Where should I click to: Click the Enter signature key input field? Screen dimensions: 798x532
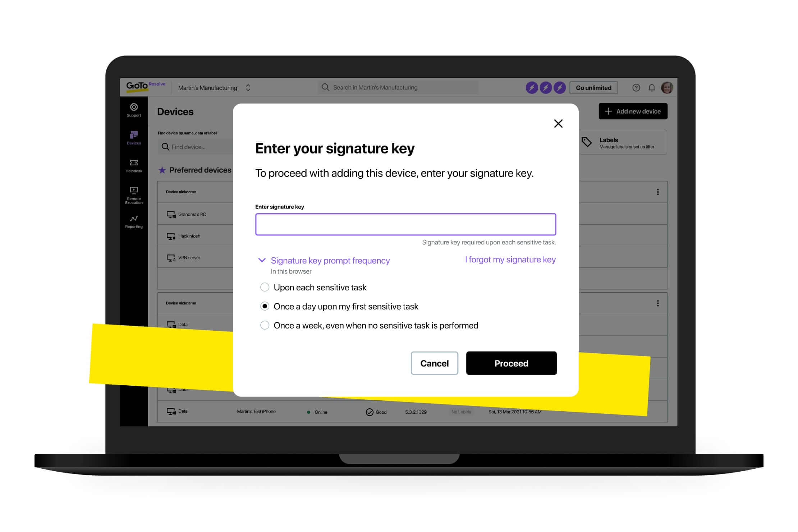[405, 224]
